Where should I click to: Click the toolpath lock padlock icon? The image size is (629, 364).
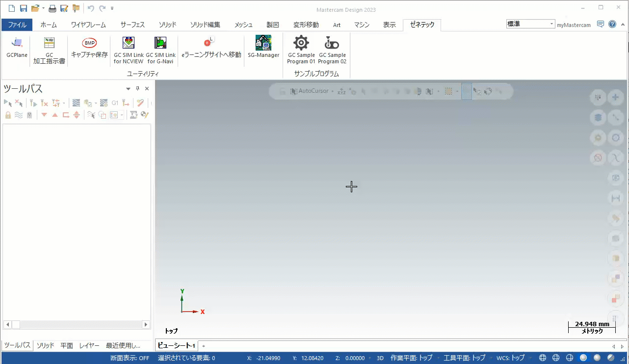[x=8, y=115]
